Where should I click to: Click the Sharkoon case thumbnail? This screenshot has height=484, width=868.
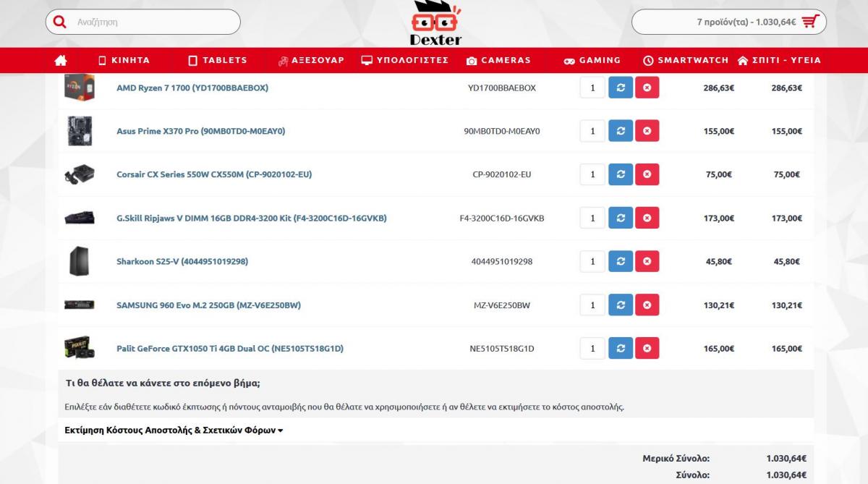[79, 261]
